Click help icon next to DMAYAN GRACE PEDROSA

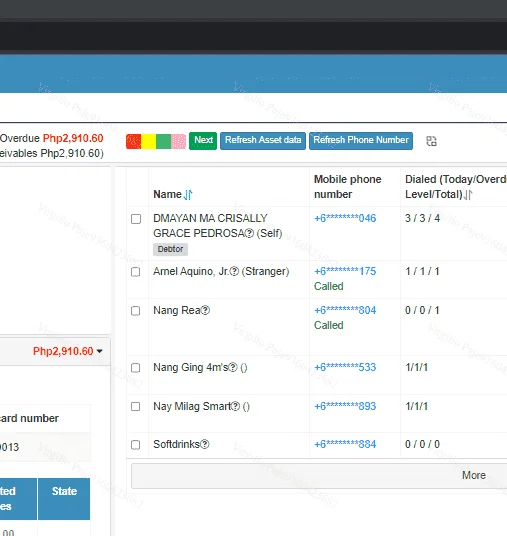pyautogui.click(x=250, y=233)
